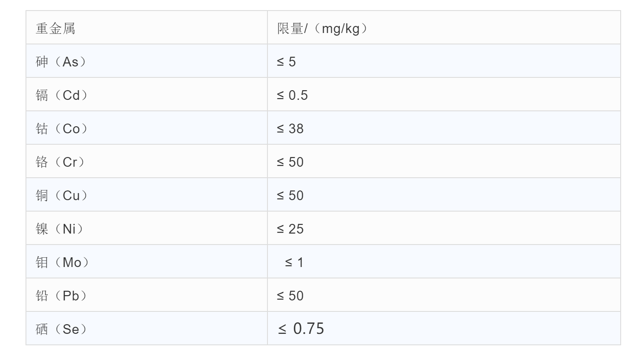Select the 钴（Co）cell
The width and height of the screenshot is (644, 362).
pyautogui.click(x=62, y=129)
